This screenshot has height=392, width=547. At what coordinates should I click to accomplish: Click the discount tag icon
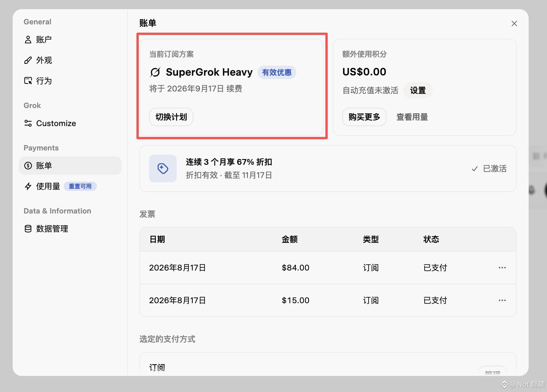coord(163,168)
